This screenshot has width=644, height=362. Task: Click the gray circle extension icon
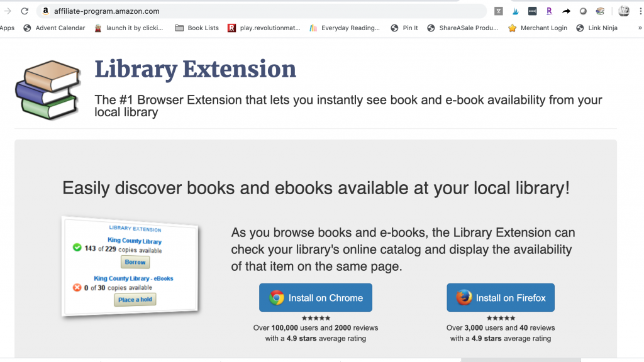click(x=583, y=11)
